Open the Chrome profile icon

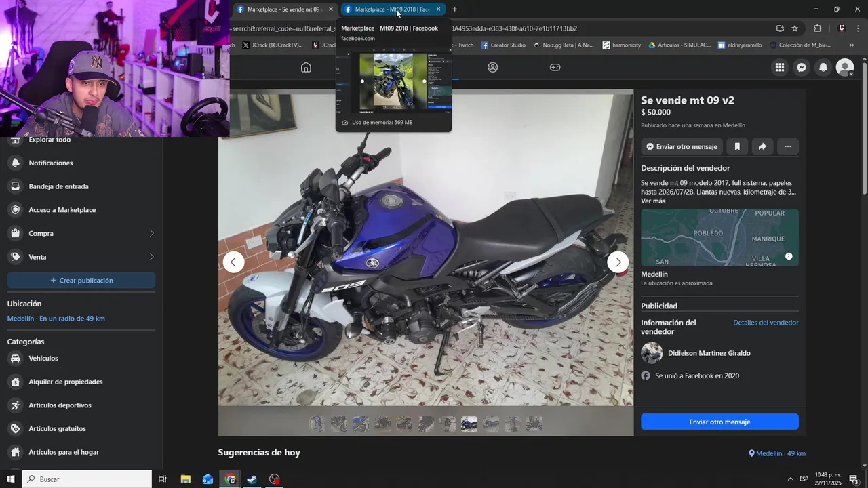click(842, 28)
